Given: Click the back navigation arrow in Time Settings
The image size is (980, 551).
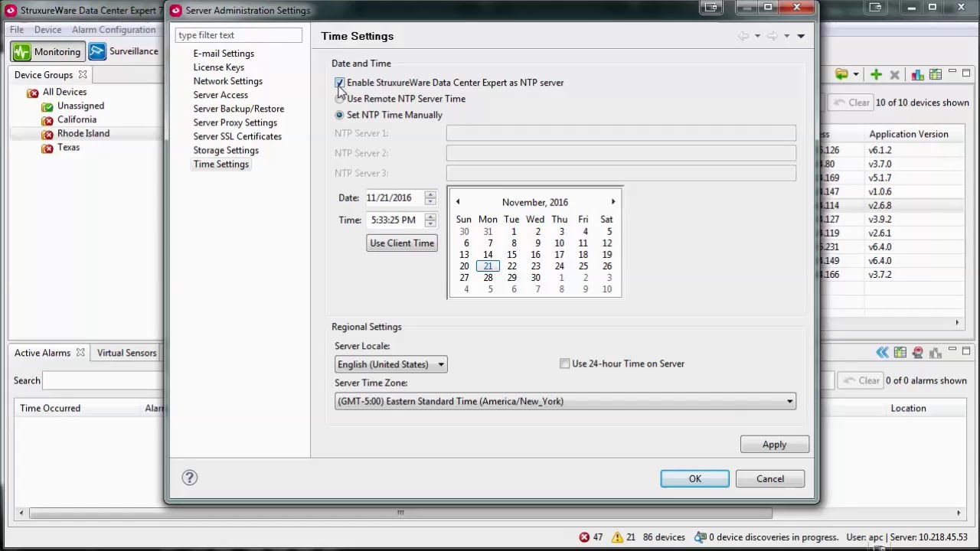Looking at the screenshot, I should (x=743, y=36).
